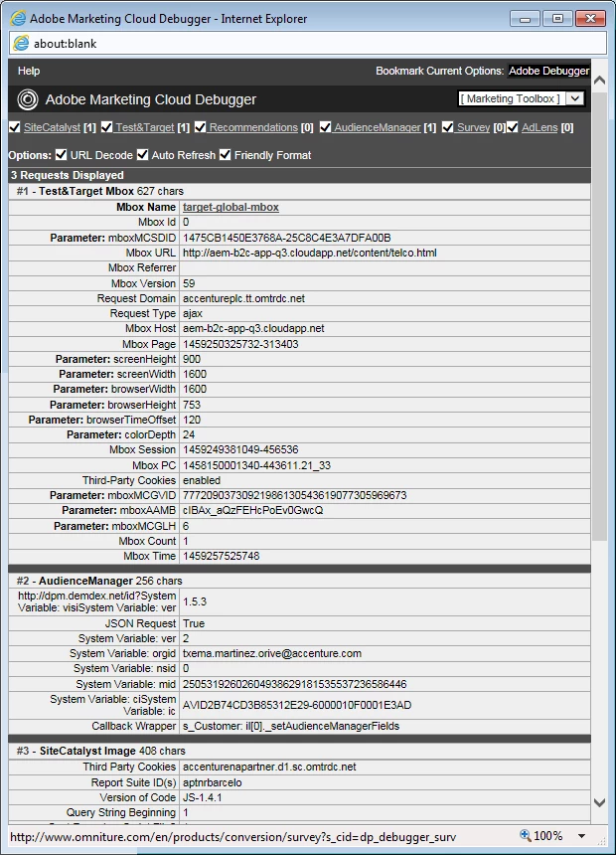Click the Mbox URL value aem-b2c-app-q3 telco.html
The image size is (616, 855).
coord(310,253)
